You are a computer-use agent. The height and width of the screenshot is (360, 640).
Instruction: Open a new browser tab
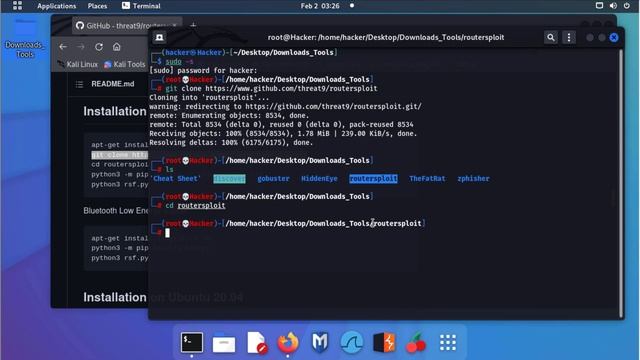(193, 26)
